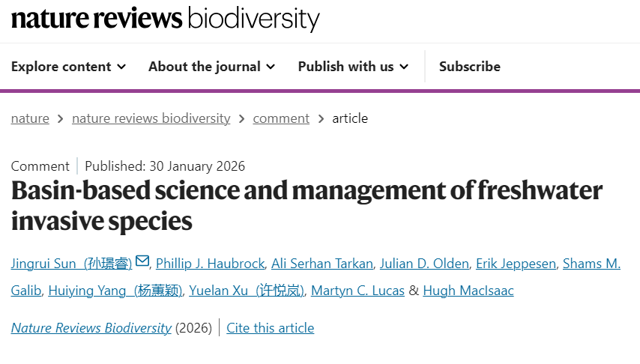640x364 pixels.
Task: Open author Jingrui Sun's profile link
Action: [x=71, y=264]
